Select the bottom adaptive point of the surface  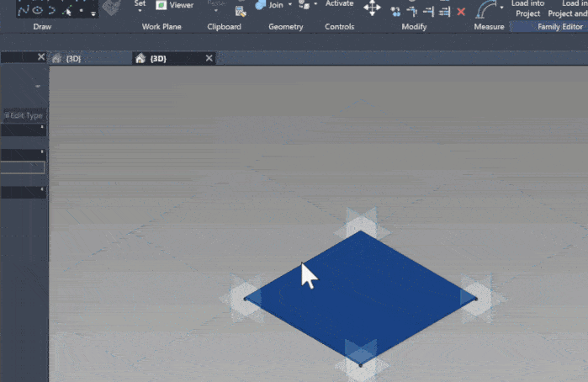(x=361, y=365)
